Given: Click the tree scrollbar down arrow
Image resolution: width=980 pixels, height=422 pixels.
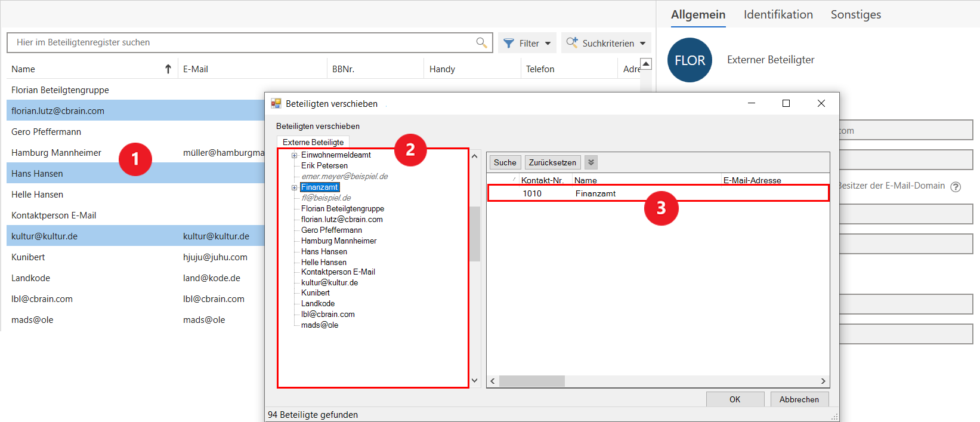Looking at the screenshot, I should pyautogui.click(x=475, y=380).
